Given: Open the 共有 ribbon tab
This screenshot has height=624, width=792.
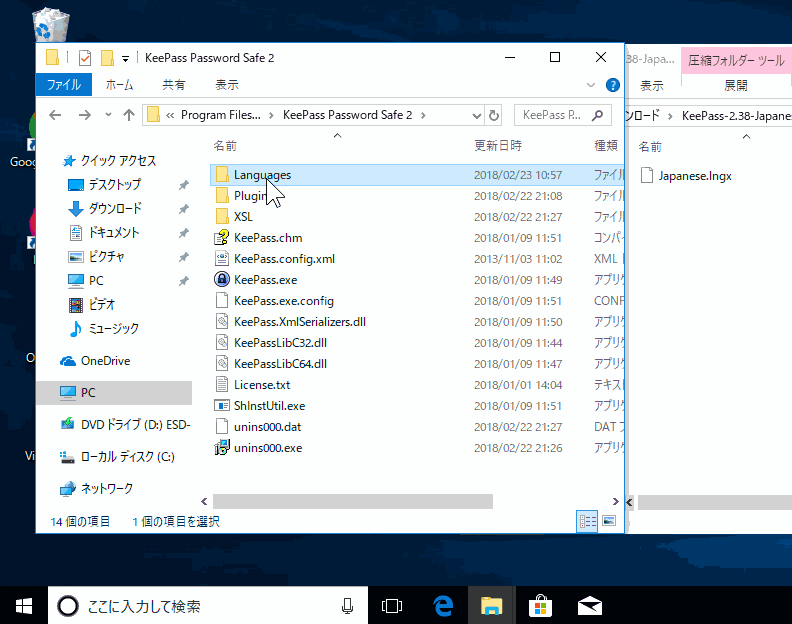Looking at the screenshot, I should [173, 85].
